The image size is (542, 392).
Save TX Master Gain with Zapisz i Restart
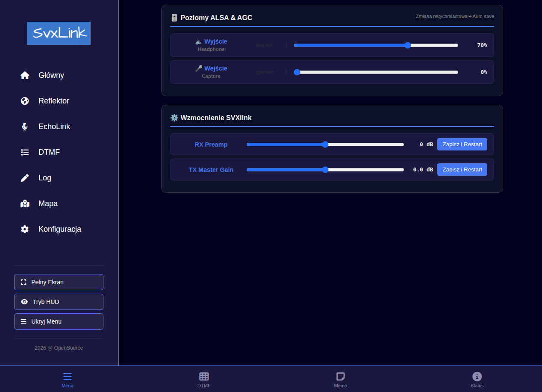[462, 170]
